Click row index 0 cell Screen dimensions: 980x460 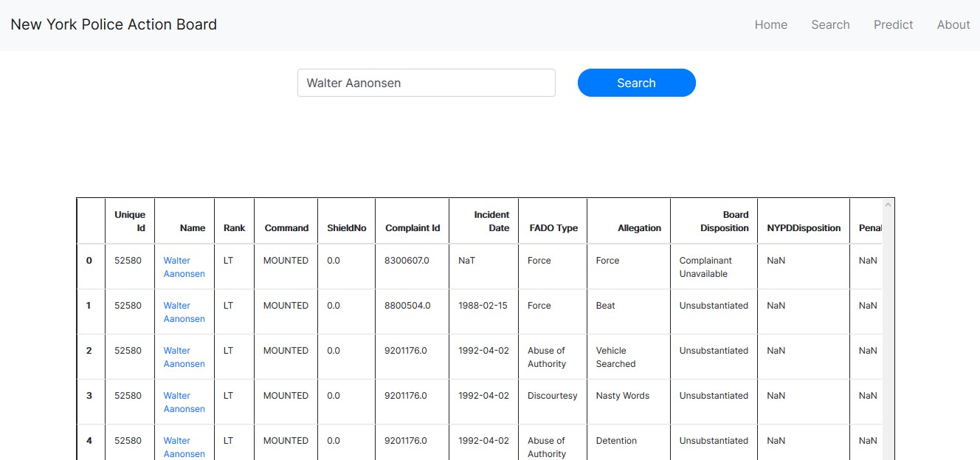pos(91,267)
